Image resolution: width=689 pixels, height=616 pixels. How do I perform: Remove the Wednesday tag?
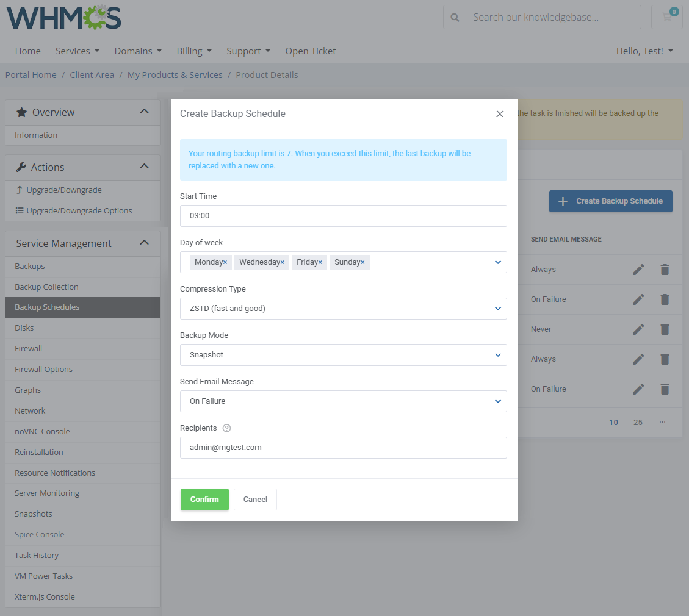point(283,262)
